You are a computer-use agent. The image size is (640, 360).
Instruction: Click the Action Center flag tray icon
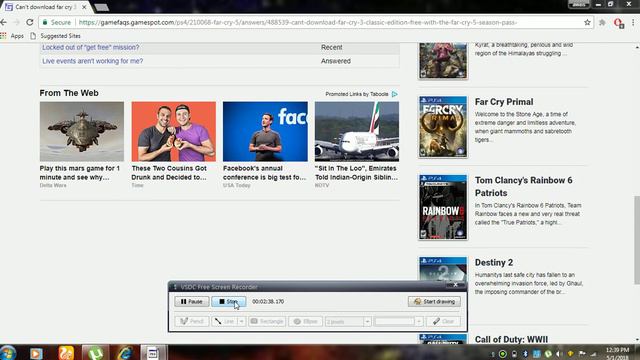point(582,354)
